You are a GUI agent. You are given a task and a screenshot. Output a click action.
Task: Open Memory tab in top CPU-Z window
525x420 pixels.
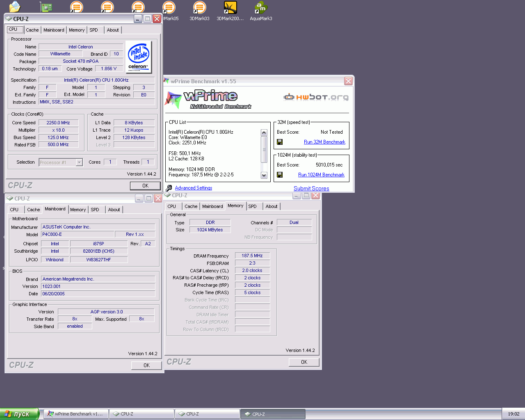point(77,30)
